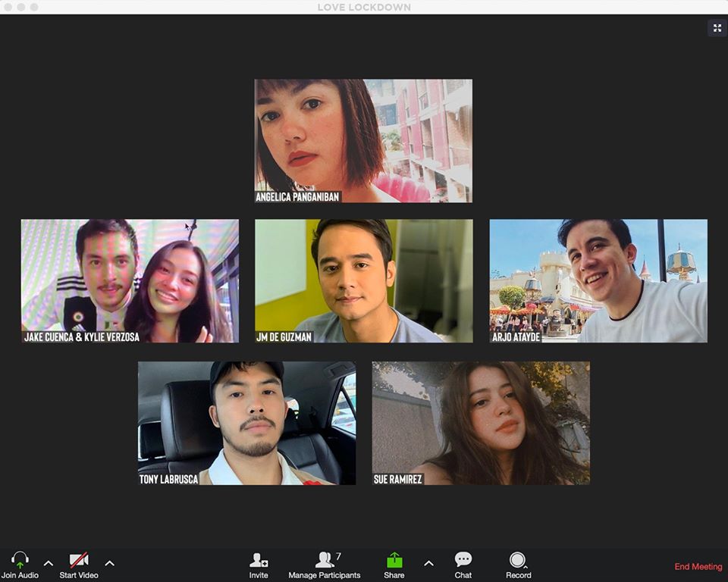Select Tony Labrusca video tile

246,423
